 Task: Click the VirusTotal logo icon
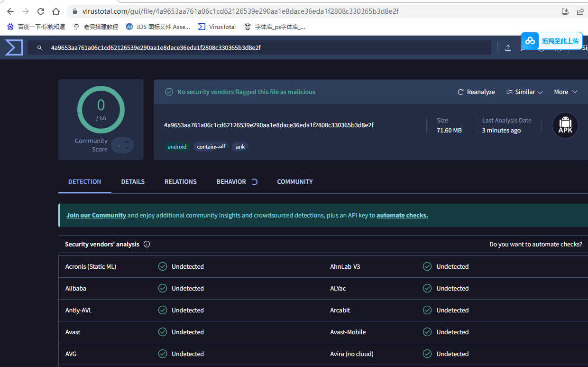tap(14, 47)
